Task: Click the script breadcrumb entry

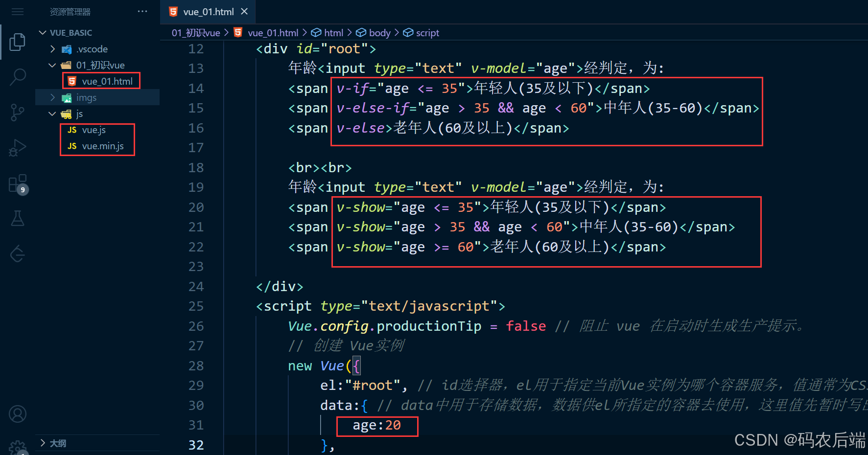Action: [426, 32]
